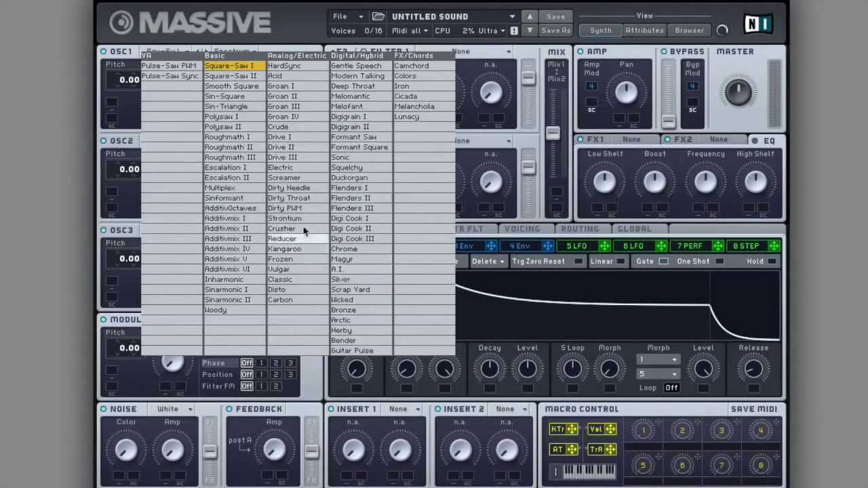Toggle Insert 1 power button
Image resolution: width=868 pixels, height=488 pixels.
point(331,409)
